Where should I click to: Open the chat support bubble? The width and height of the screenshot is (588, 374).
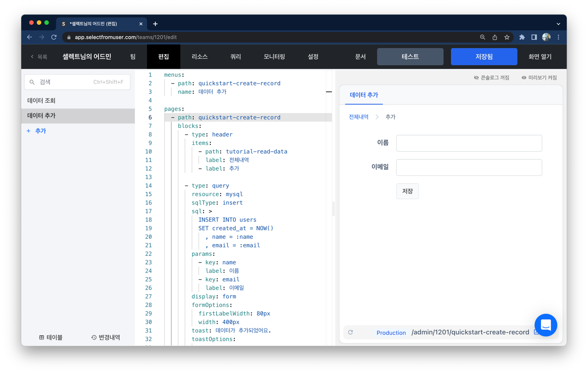pyautogui.click(x=546, y=325)
